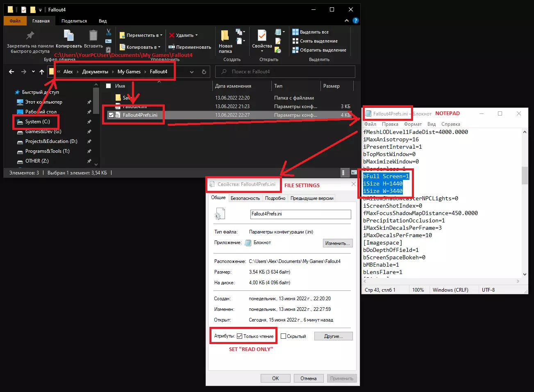This screenshot has width=534, height=392.
Task: Click the Notepad vertical scrollbar thumb
Action: (x=525, y=176)
